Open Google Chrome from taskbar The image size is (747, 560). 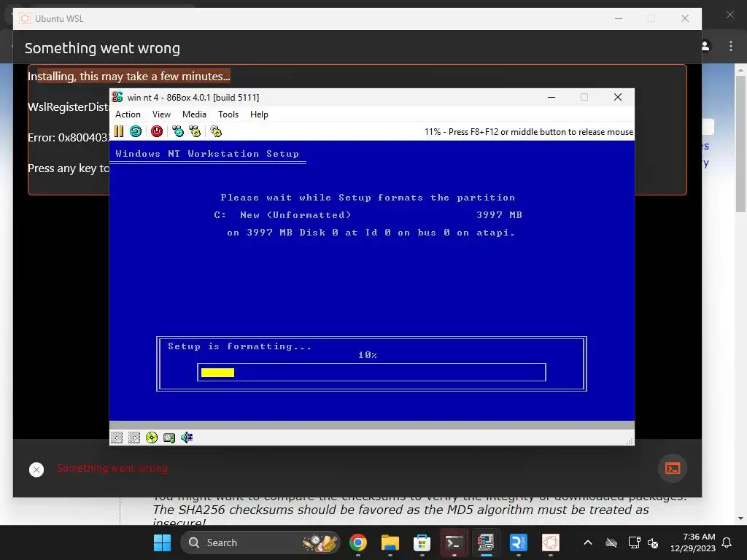pos(358,542)
